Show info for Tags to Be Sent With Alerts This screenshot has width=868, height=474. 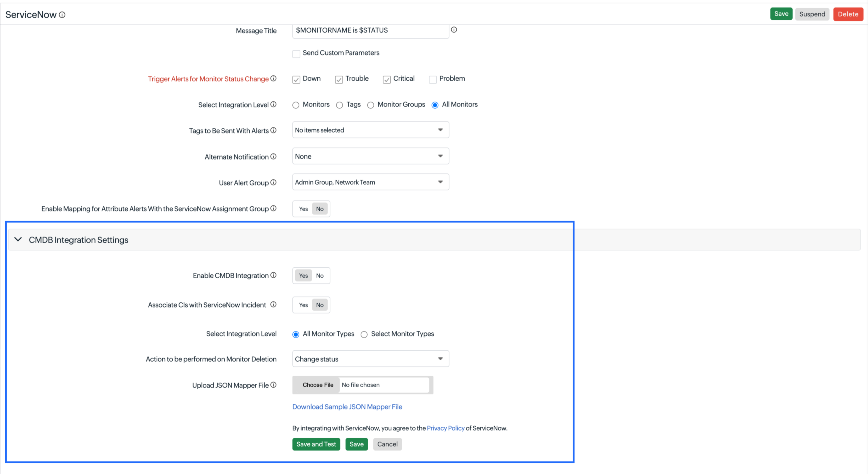pyautogui.click(x=273, y=130)
